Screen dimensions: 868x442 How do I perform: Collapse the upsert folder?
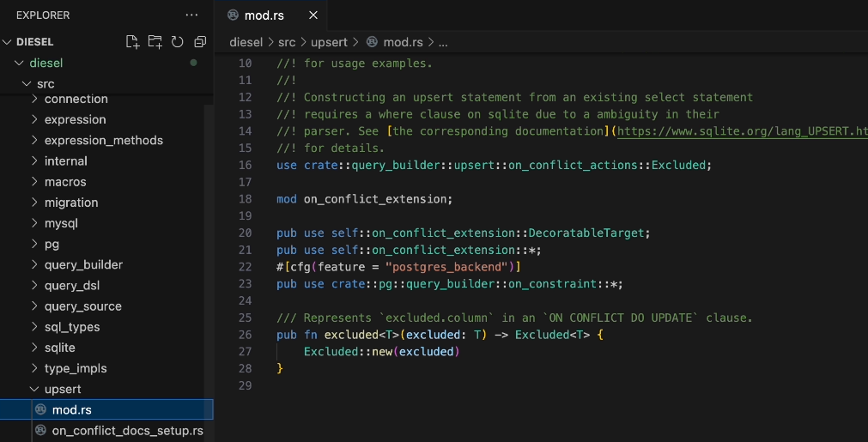coord(63,389)
